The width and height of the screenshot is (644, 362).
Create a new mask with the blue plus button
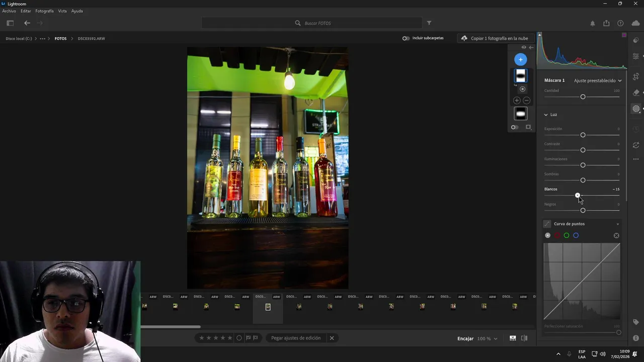click(521, 60)
